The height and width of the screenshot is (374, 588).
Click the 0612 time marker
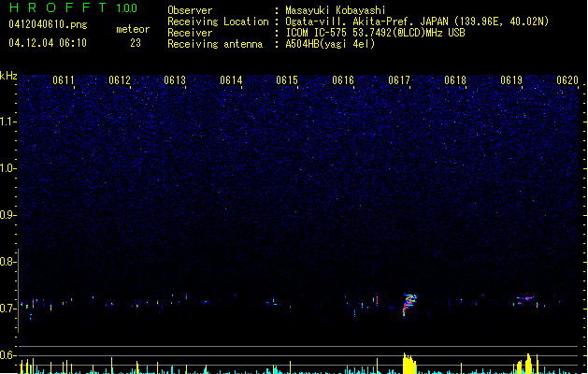(120, 80)
